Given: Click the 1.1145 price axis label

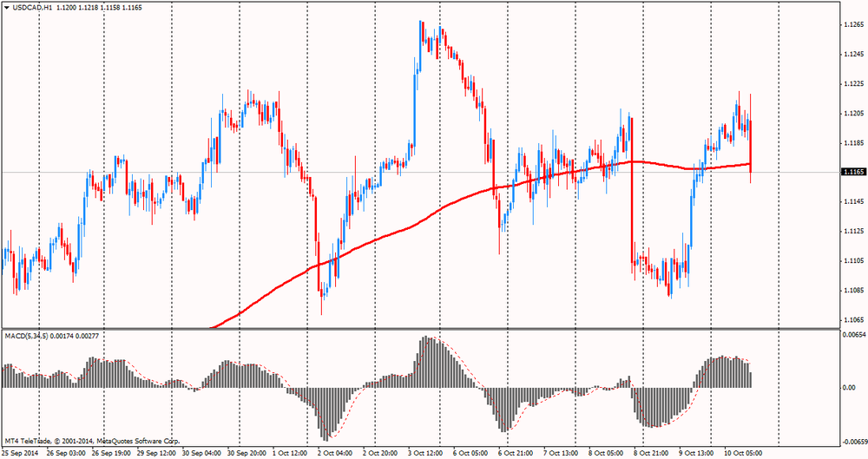Looking at the screenshot, I should pyautogui.click(x=852, y=201).
